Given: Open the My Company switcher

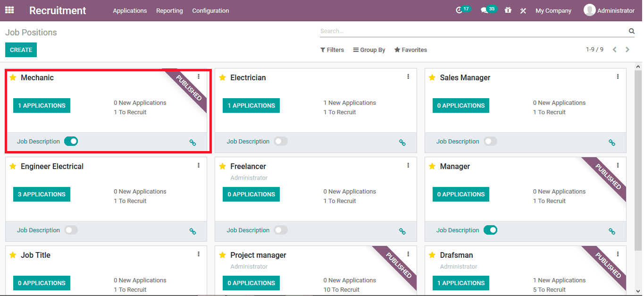Looking at the screenshot, I should [x=553, y=10].
